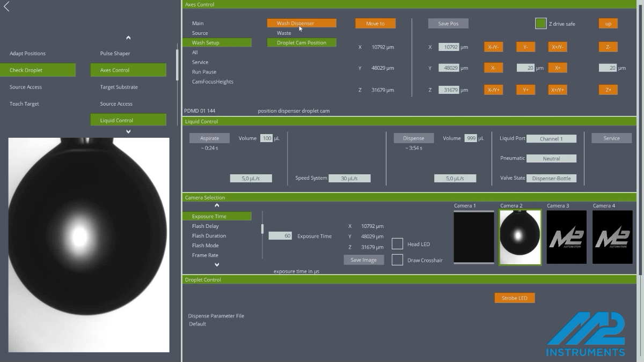Jog with the Z+ button

click(x=608, y=90)
